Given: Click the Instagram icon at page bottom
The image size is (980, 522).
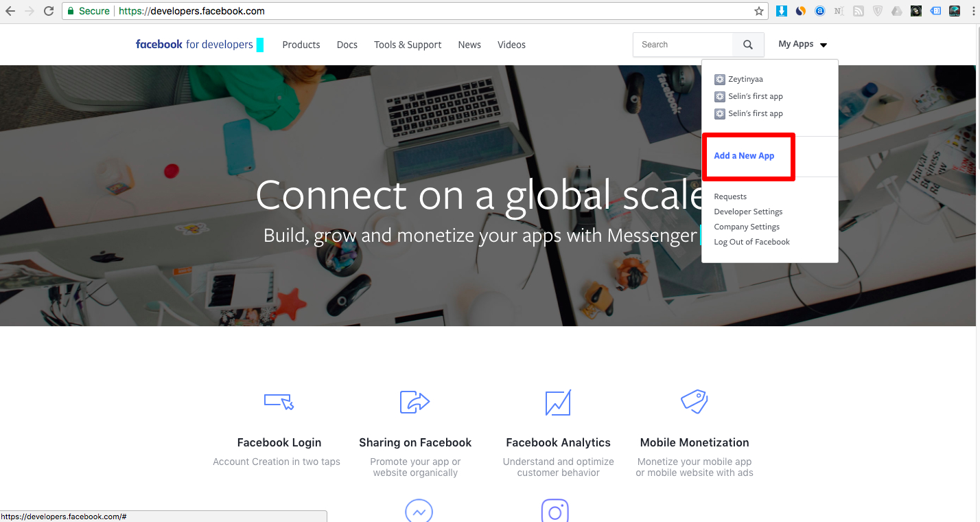Looking at the screenshot, I should (x=555, y=512).
